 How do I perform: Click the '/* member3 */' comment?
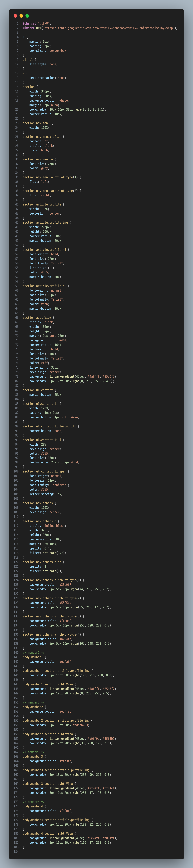coord(34,752)
